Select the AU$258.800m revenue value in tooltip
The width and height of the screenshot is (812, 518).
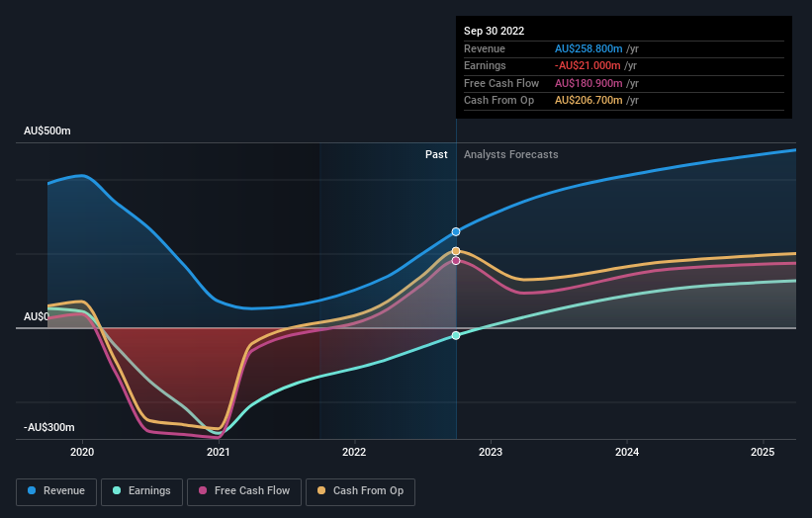(x=588, y=48)
